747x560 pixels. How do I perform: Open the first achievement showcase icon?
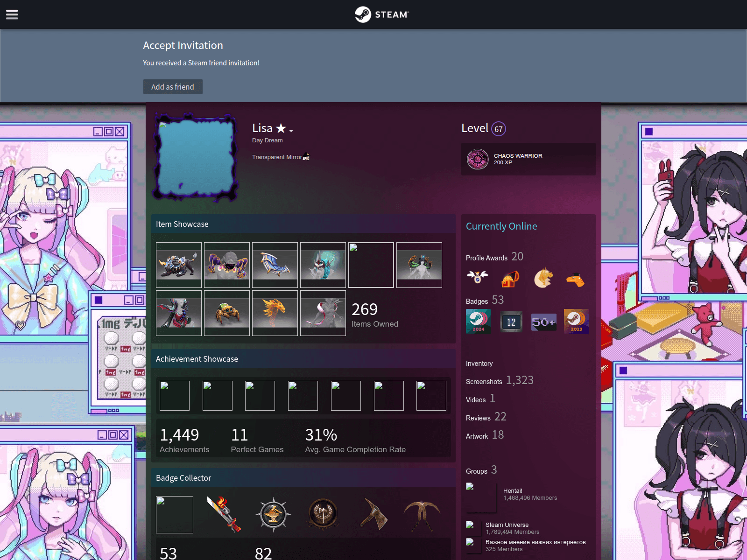(x=175, y=396)
